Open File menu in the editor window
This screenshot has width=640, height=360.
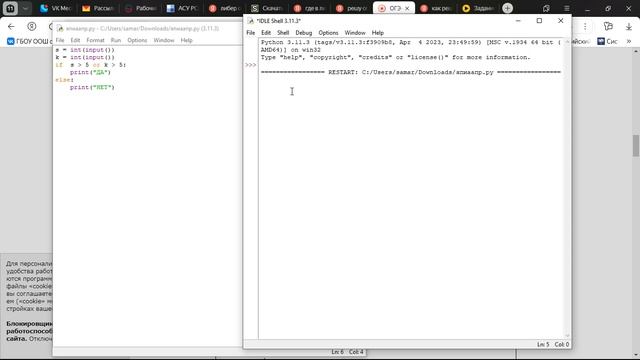(x=60, y=40)
